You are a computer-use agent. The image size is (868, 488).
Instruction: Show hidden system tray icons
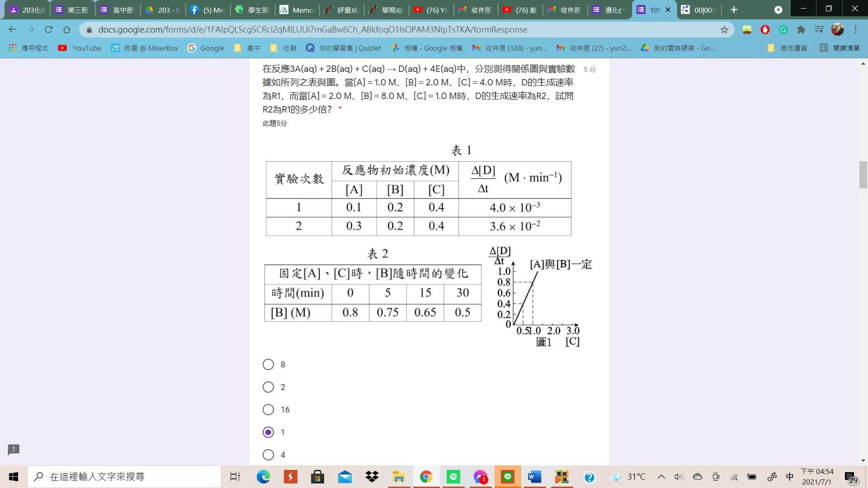661,477
